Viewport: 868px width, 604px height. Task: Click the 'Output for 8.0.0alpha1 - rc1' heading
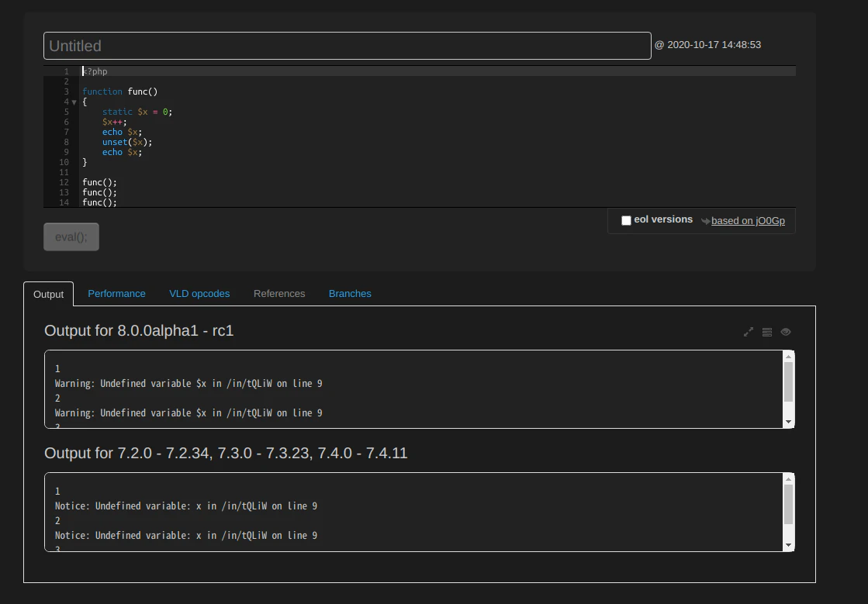coord(139,331)
